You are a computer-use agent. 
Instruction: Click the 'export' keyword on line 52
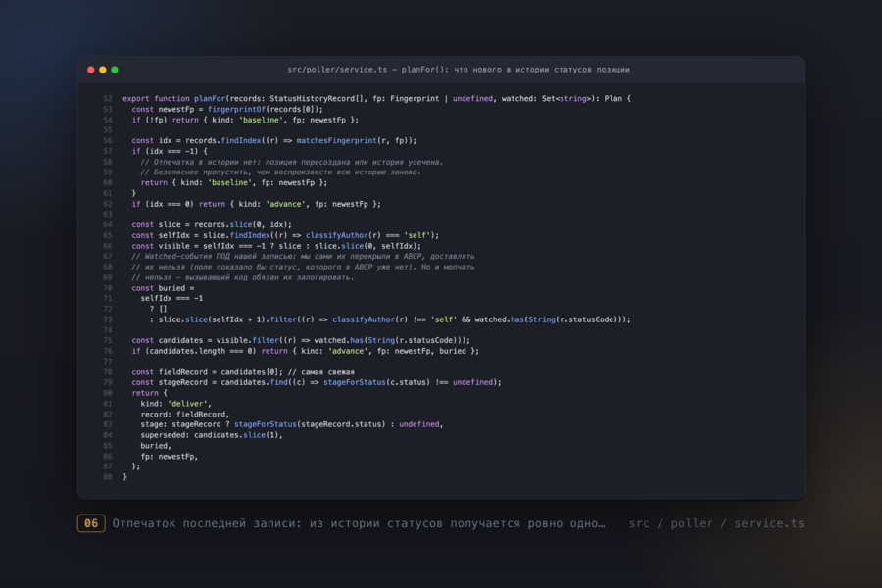136,98
